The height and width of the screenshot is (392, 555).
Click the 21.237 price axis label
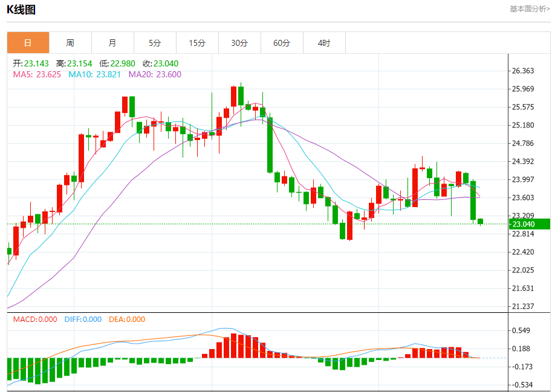[523, 306]
